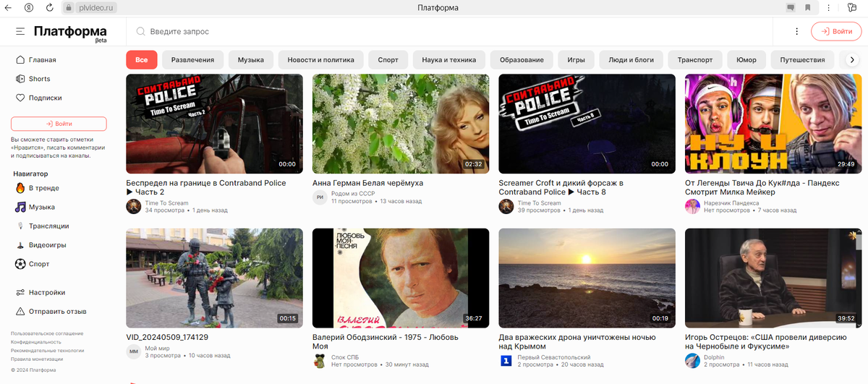Screen dimensions: 868x384
Task: Select the Развлечения category chip
Action: pyautogui.click(x=192, y=60)
